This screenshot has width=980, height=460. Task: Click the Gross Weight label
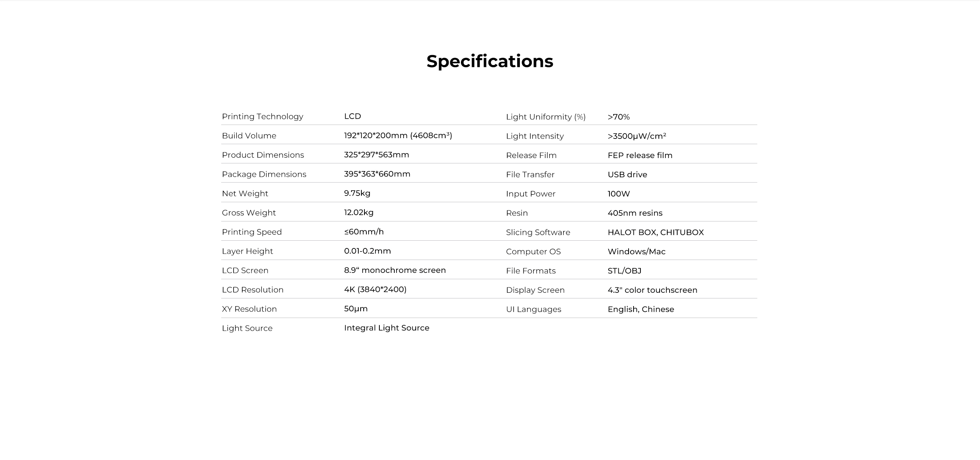[248, 213]
